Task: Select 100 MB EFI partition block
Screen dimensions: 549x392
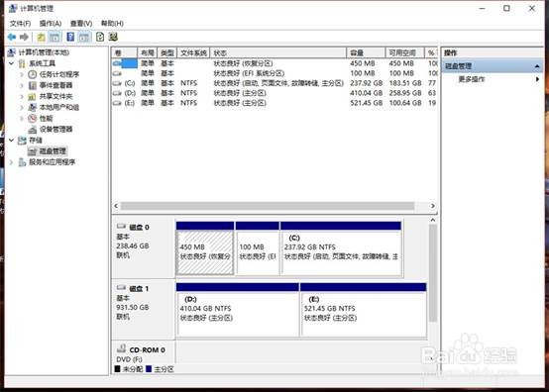Action: coord(258,247)
